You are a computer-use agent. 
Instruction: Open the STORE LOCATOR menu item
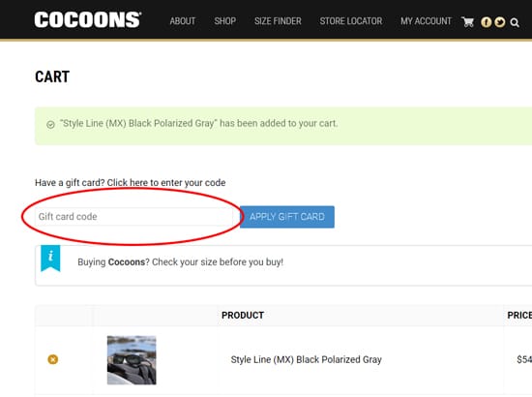[x=351, y=21]
